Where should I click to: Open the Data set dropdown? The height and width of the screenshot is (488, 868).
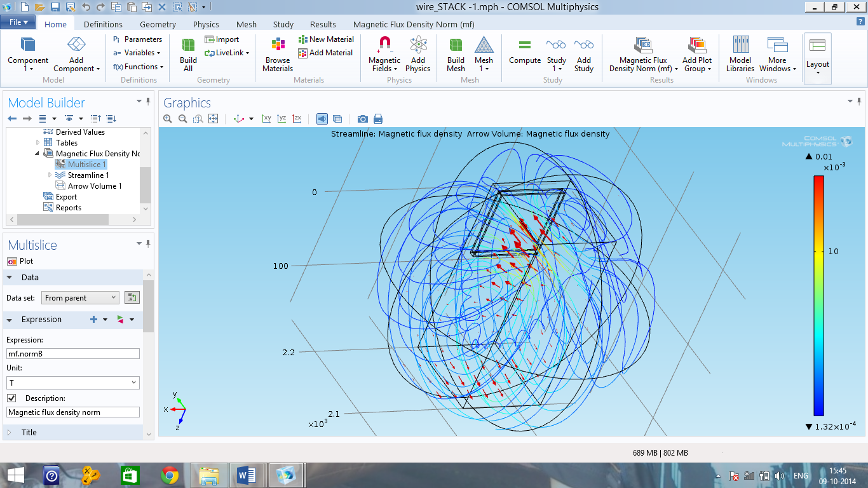click(x=80, y=297)
